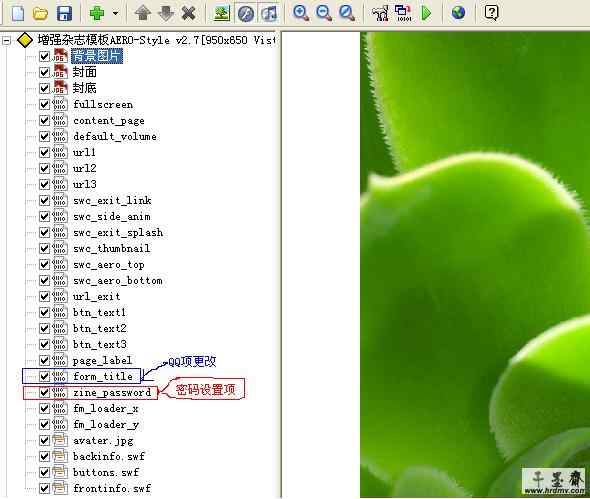This screenshot has height=499, width=590.
Task: Open the dropdown arrow beside the plus icon
Action: click(115, 14)
